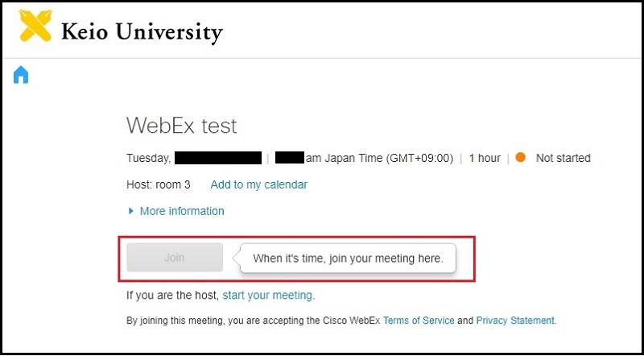
Task: Click the Tuesday day label
Action: (147, 158)
